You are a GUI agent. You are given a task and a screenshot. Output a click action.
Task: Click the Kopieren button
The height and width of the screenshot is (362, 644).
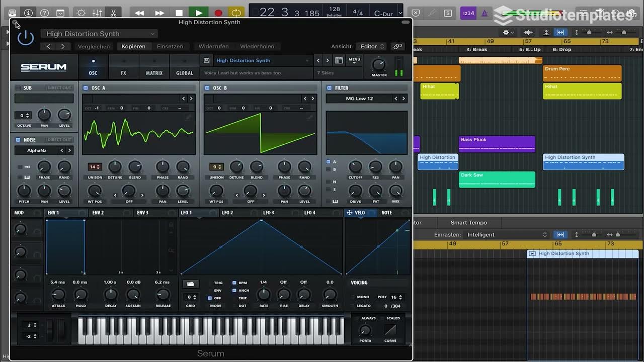pos(133,46)
